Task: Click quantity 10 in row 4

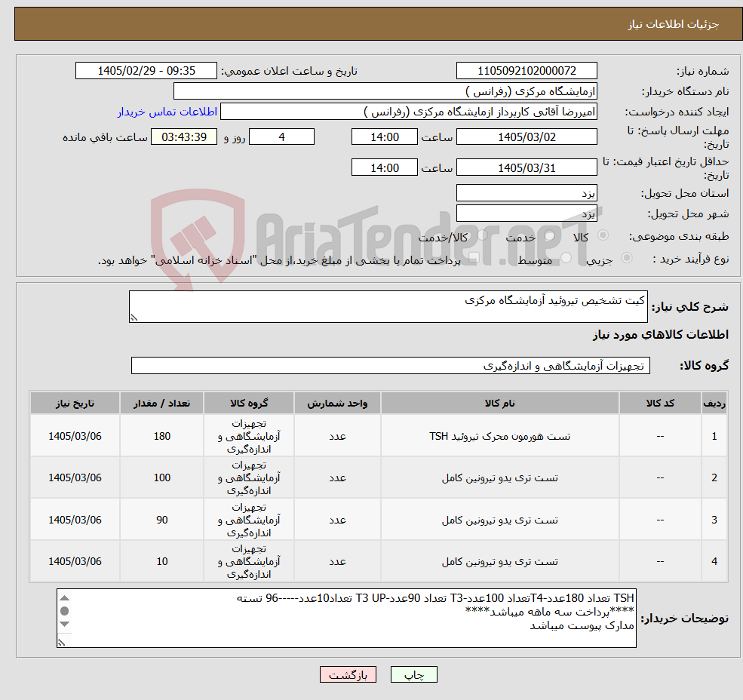Action: click(x=161, y=562)
